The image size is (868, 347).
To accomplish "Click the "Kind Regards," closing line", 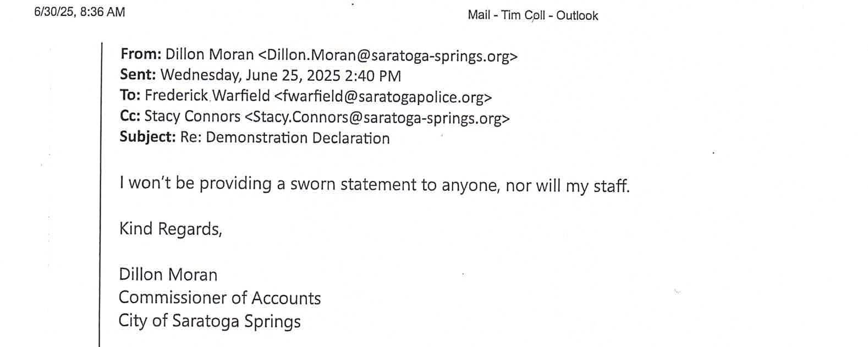I will click(171, 229).
